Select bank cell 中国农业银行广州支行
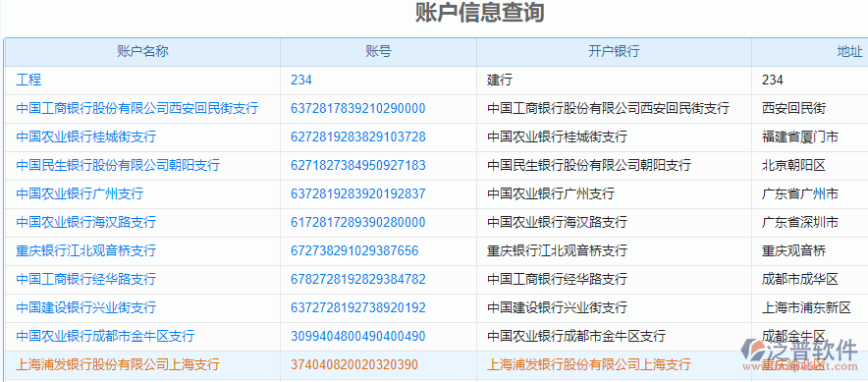868x382 pixels. pos(614,193)
